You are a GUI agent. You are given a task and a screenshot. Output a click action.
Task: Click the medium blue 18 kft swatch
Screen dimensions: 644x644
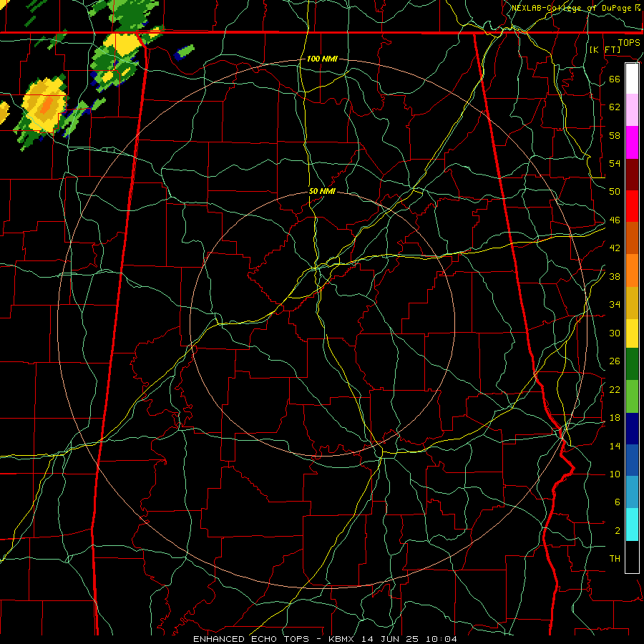click(x=632, y=460)
